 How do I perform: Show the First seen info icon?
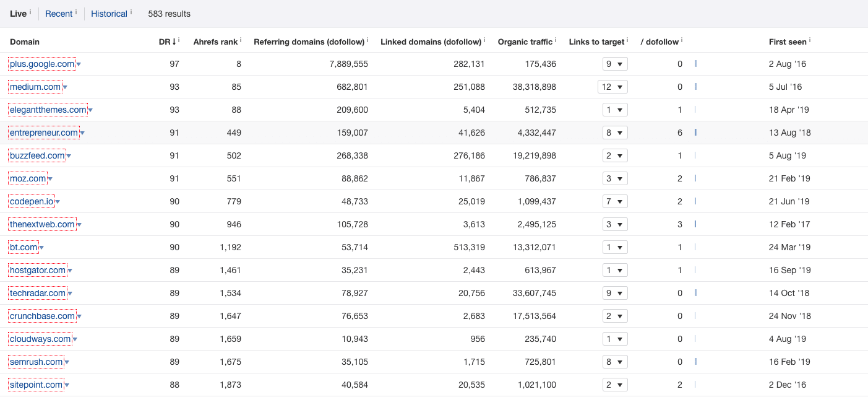click(810, 40)
